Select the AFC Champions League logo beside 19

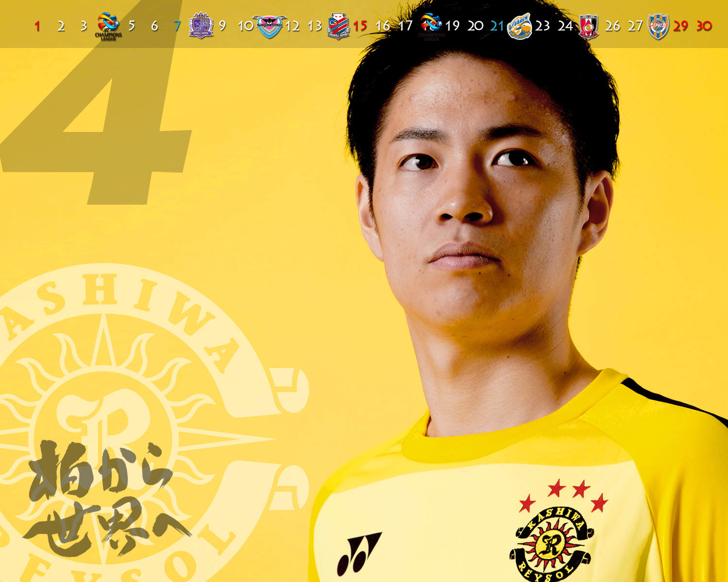[x=430, y=25]
